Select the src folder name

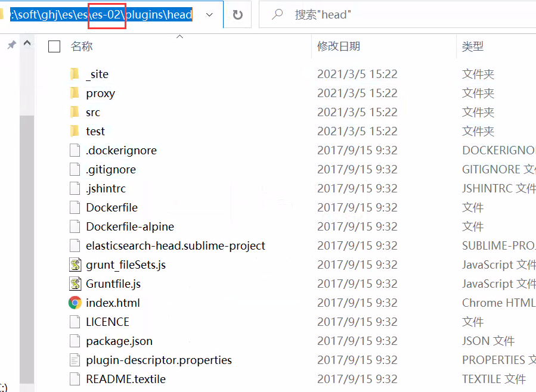tap(93, 113)
